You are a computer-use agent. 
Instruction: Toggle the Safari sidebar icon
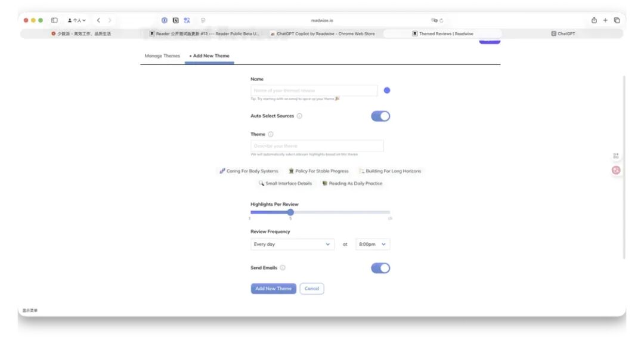tap(54, 20)
